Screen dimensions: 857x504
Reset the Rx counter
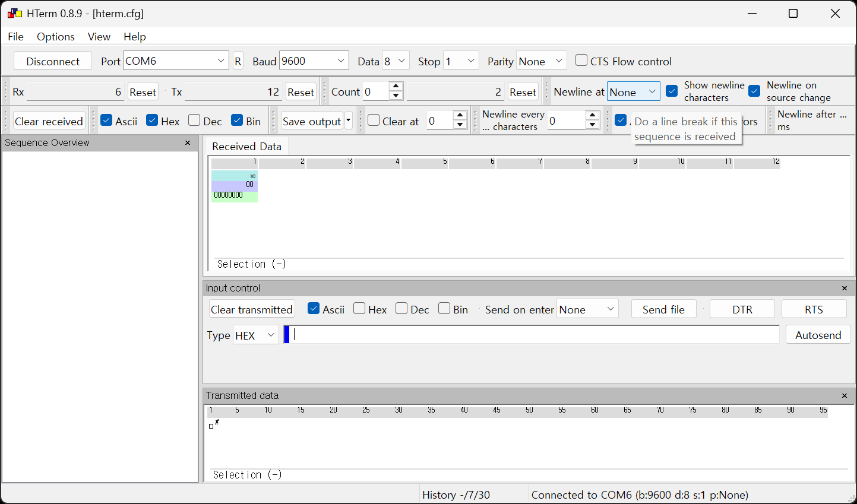pyautogui.click(x=143, y=92)
